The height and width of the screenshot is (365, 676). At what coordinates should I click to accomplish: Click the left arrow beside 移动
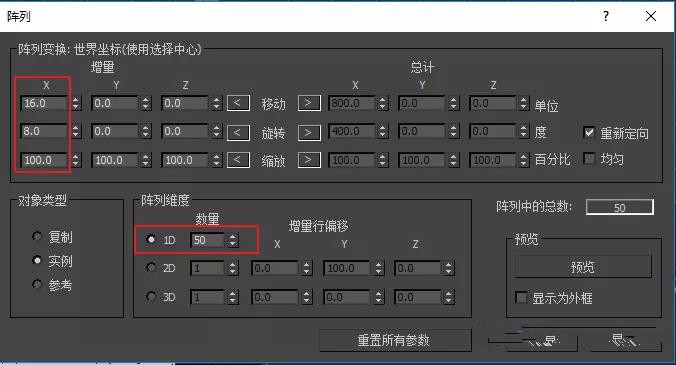[238, 103]
